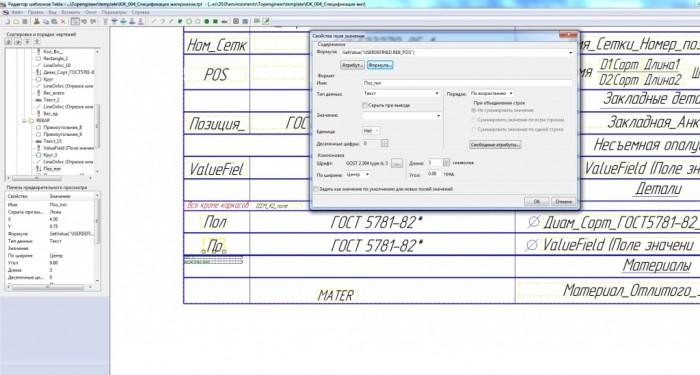Select the filled green circle drawing tool
Screen dimensions: 700x375
pos(207,21)
